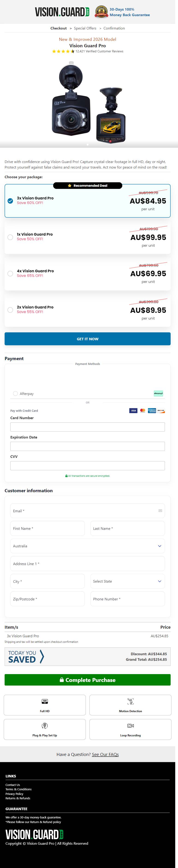Click the Full HD 1080 icon
The width and height of the screenshot is (178, 868).
(45, 701)
